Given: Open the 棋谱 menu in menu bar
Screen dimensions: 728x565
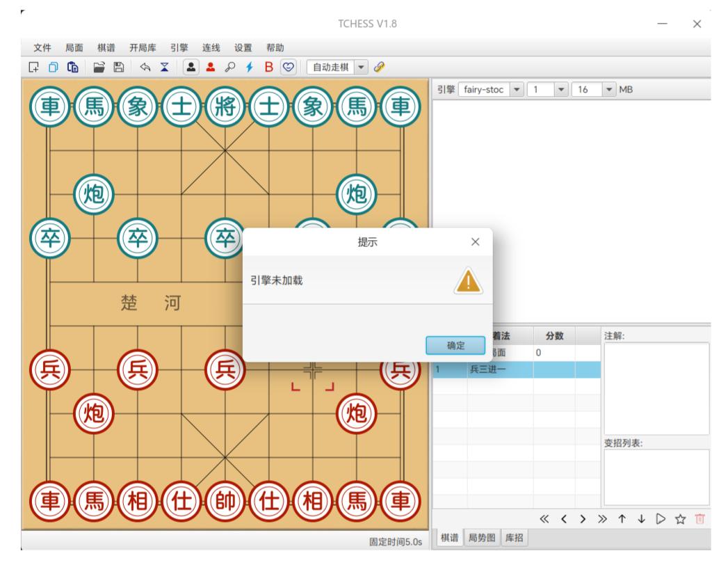Looking at the screenshot, I should 106,47.
